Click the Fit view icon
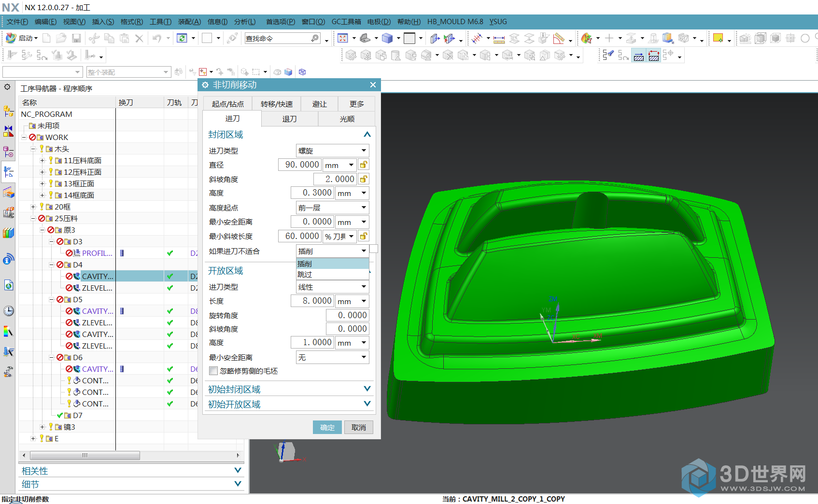 click(343, 38)
